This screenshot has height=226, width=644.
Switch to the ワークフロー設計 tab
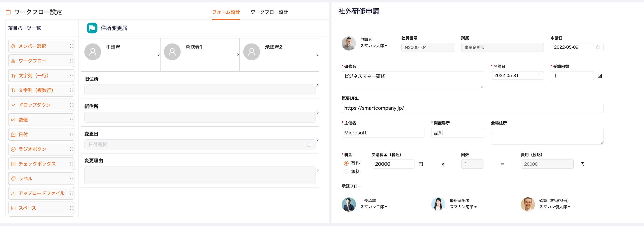(269, 12)
